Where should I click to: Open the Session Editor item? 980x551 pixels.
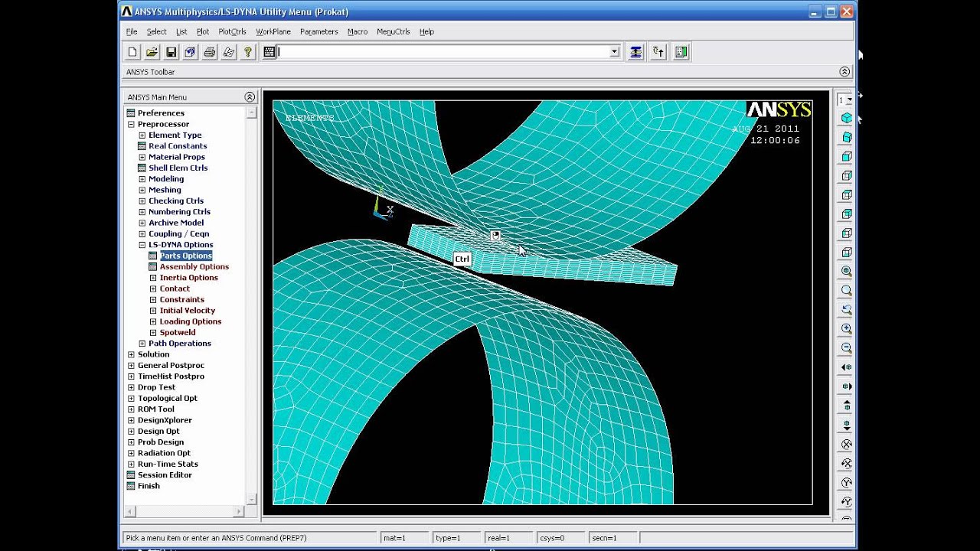(x=165, y=475)
